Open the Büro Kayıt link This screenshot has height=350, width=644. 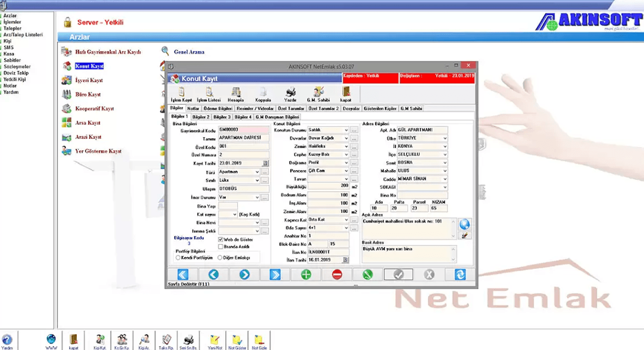88,94
